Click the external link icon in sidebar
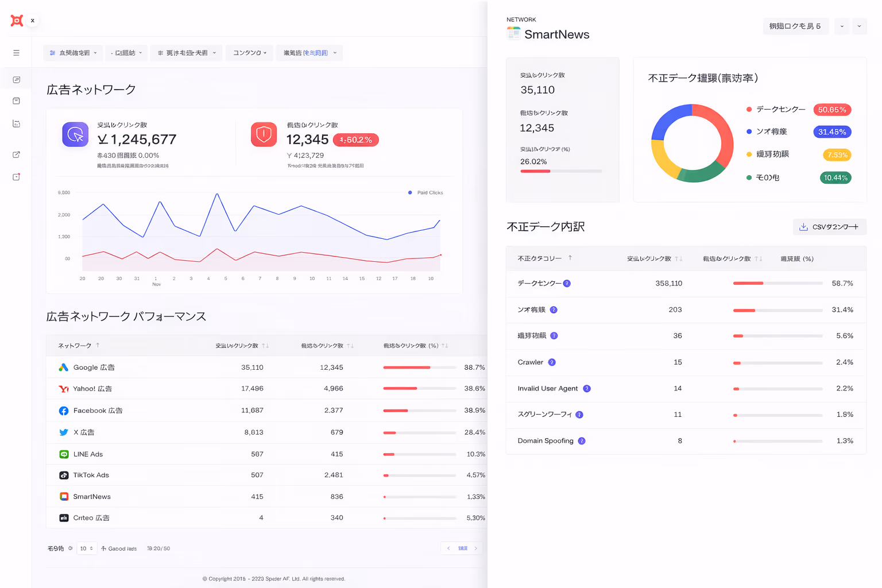The width and height of the screenshot is (882, 588). pyautogui.click(x=16, y=154)
